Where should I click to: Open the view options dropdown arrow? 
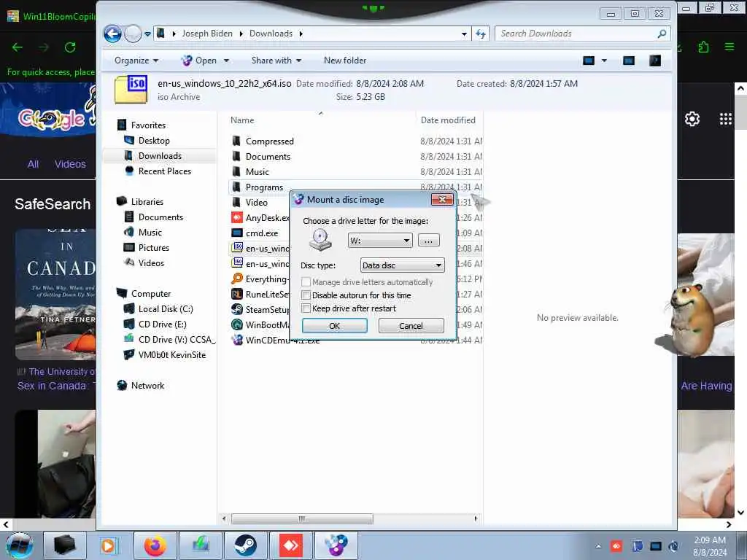pos(604,61)
